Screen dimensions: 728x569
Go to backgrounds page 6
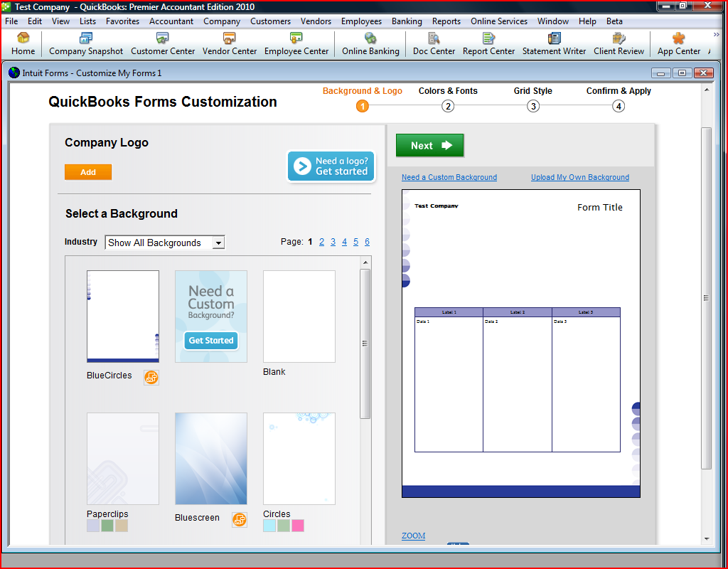pos(368,242)
